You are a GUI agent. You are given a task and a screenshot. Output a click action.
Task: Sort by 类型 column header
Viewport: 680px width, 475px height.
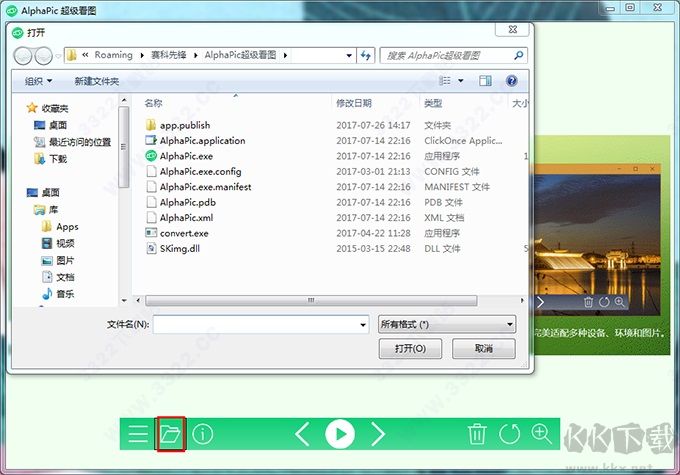point(433,103)
